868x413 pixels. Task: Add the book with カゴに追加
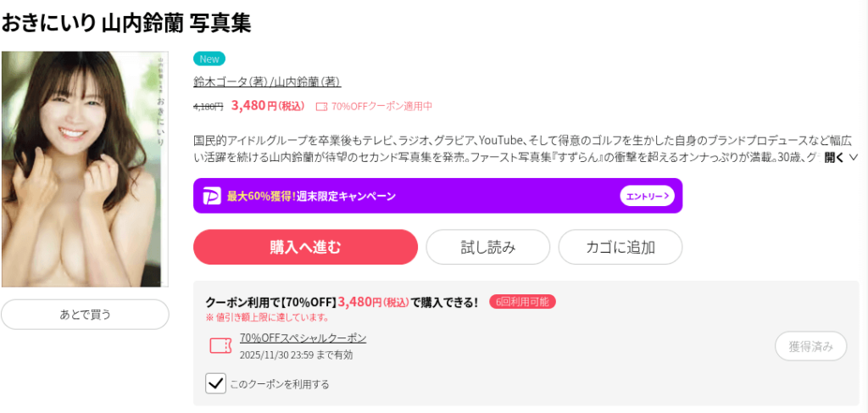[x=620, y=247]
